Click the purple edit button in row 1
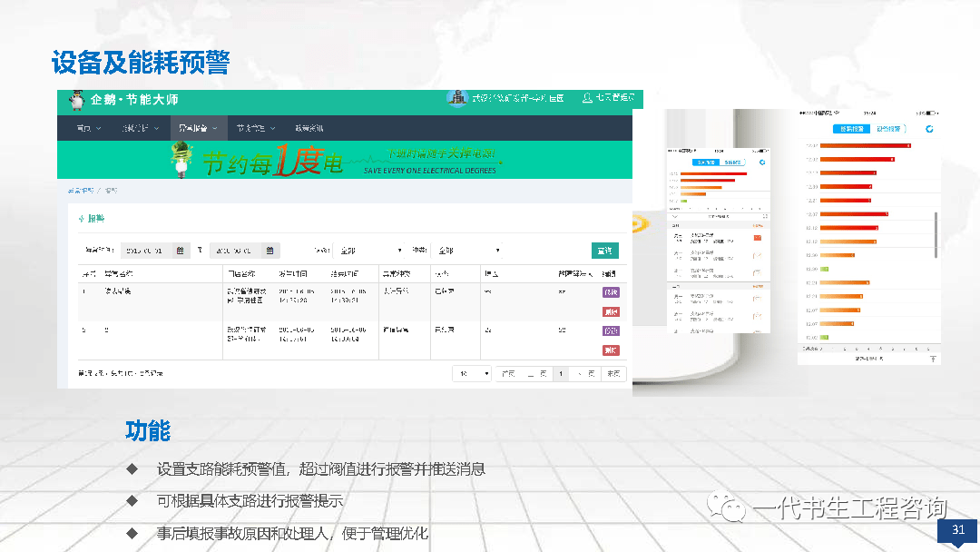980x552 pixels. (x=611, y=292)
